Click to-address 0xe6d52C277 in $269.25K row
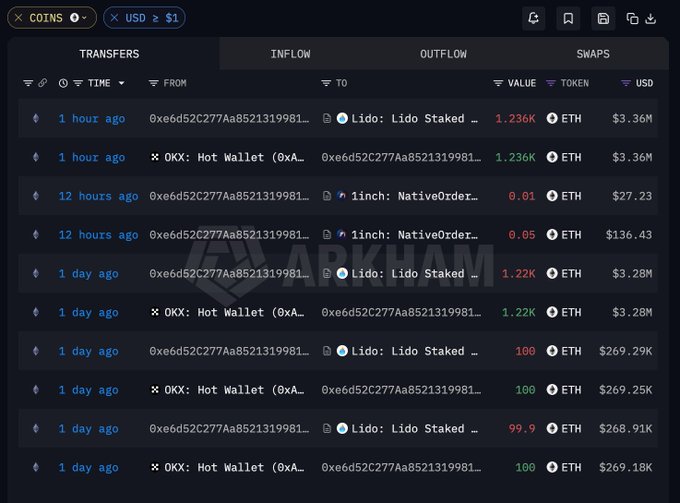The height and width of the screenshot is (503, 680). point(401,390)
